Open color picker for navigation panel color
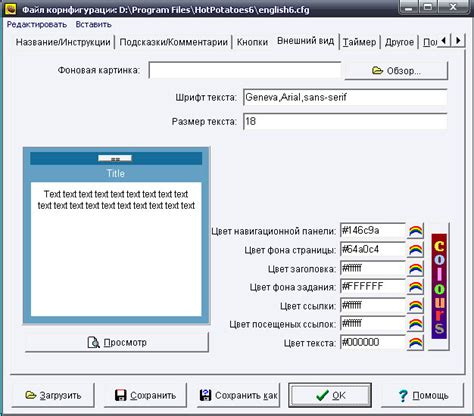The image size is (474, 416). click(415, 231)
